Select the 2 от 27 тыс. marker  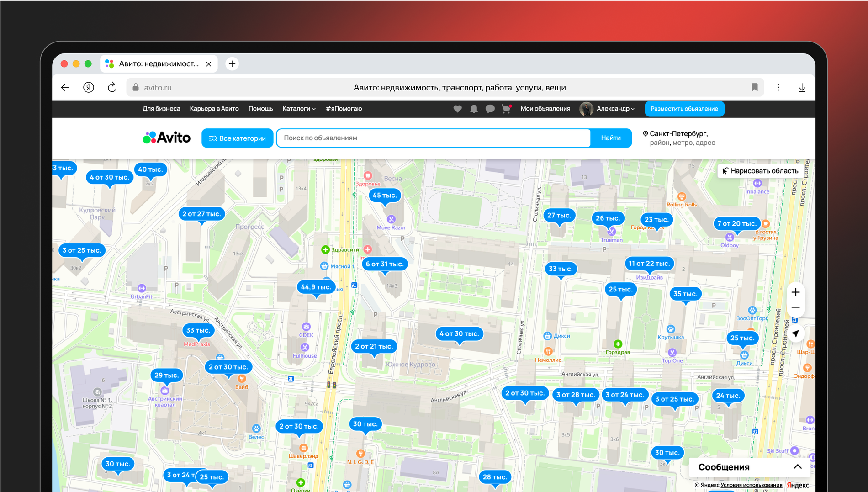tap(201, 214)
